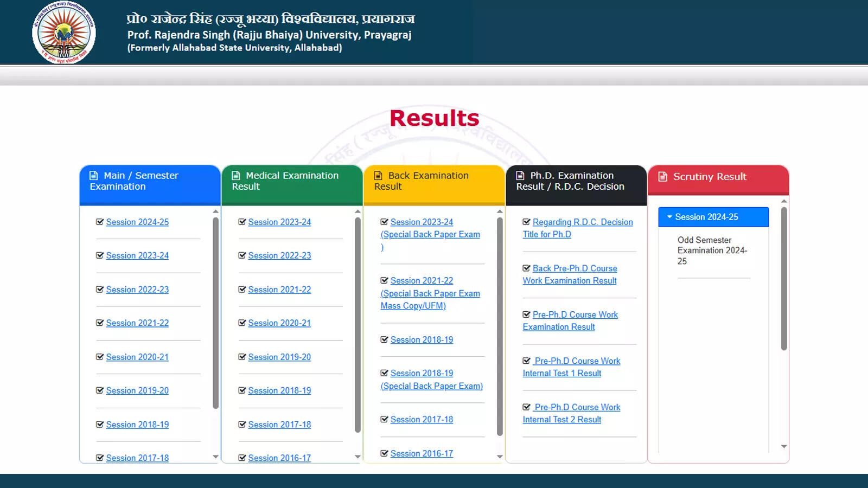Click Ph.D. Examination Result / R.D.C. Decision header
Image resolution: width=868 pixels, height=488 pixels.
[576, 185]
